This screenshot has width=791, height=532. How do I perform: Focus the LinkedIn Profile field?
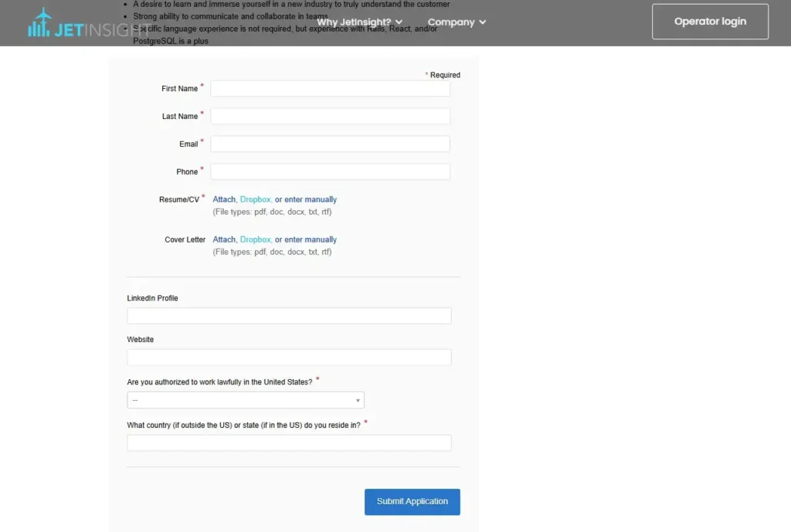289,316
